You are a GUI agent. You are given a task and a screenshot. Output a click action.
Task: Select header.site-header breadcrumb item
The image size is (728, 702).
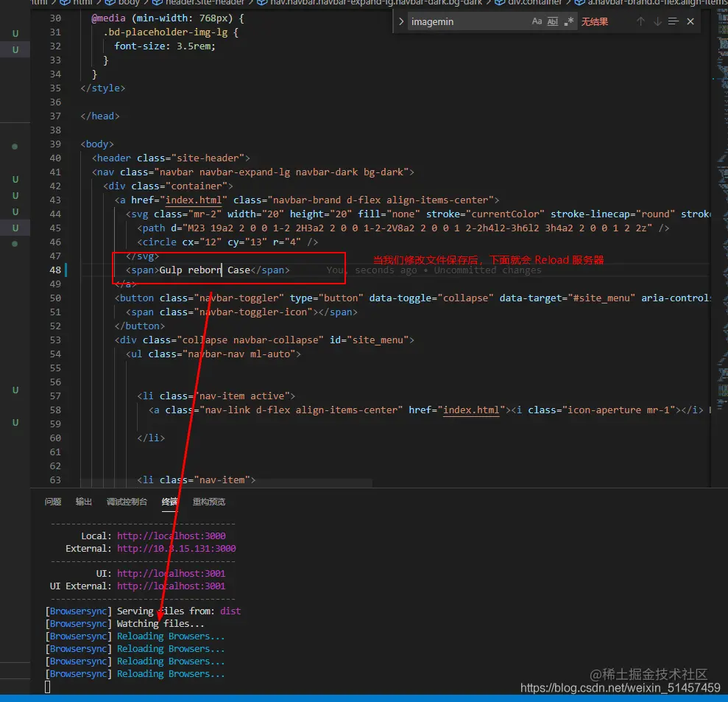pyautogui.click(x=199, y=3)
